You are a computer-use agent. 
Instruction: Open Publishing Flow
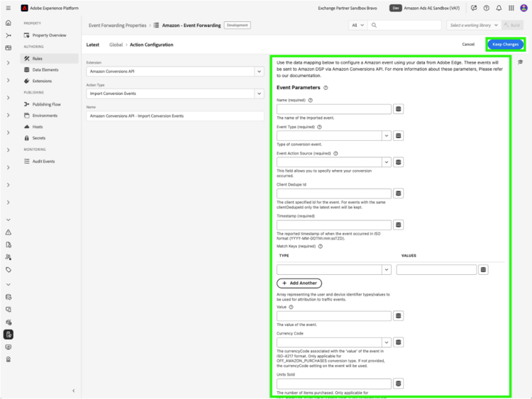[49, 104]
